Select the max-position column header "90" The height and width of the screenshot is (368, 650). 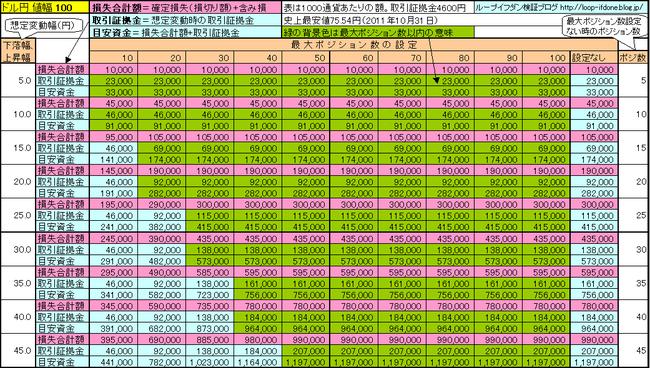[499, 58]
